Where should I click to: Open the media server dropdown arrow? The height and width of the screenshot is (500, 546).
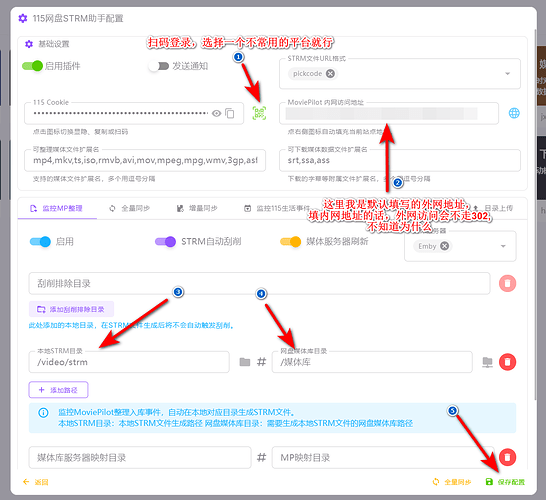(503, 246)
